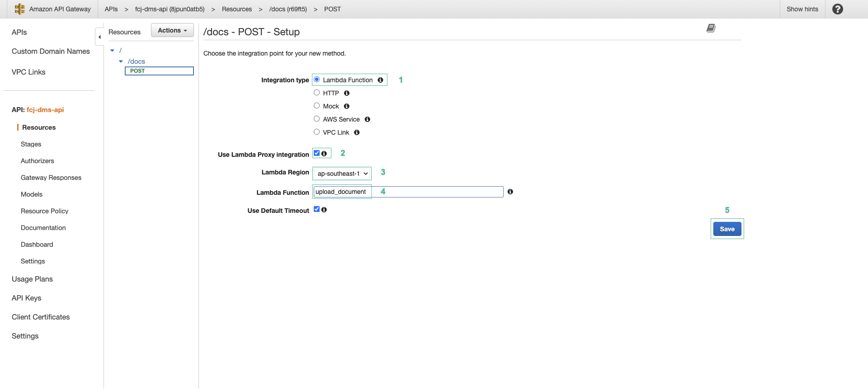Select HTTP integration type
This screenshot has height=390, width=868.
coord(317,93)
